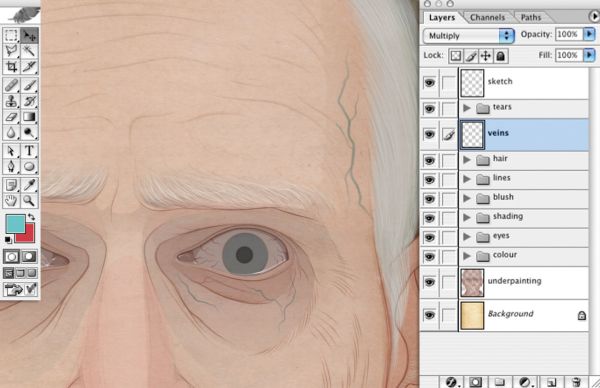Select the Eraser tool
Image resolution: width=600 pixels, height=388 pixels.
point(11,117)
